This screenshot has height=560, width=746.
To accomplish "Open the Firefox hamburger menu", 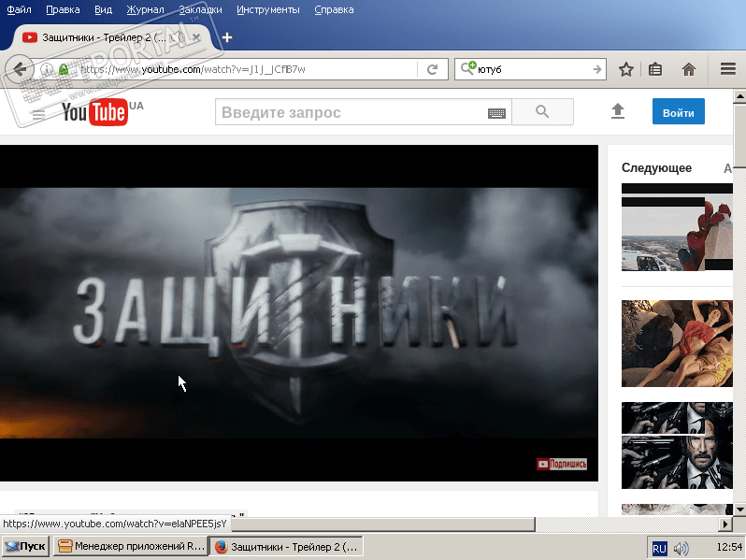I will pos(728,69).
